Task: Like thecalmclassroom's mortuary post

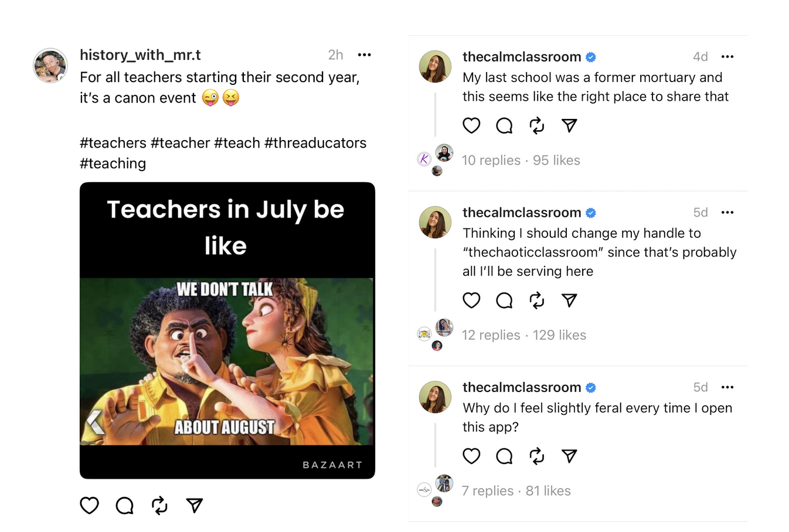Action: [x=471, y=125]
